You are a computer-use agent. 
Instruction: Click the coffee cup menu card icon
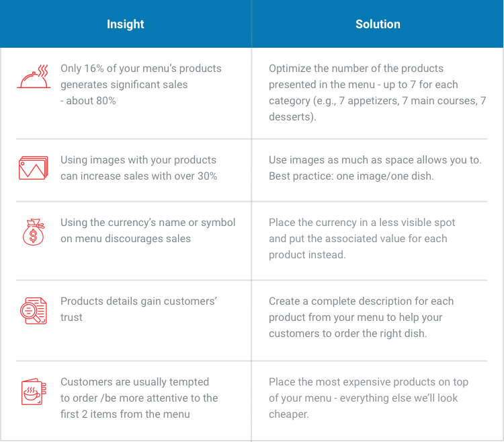click(x=34, y=392)
